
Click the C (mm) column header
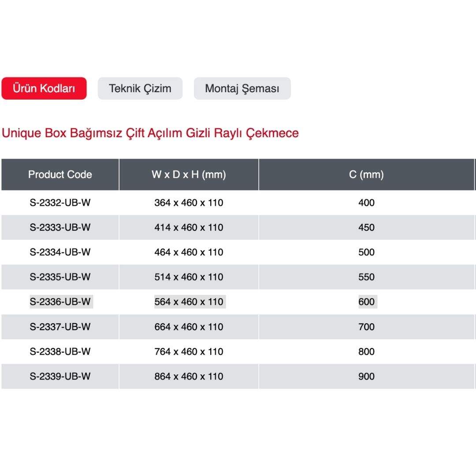coord(366,175)
